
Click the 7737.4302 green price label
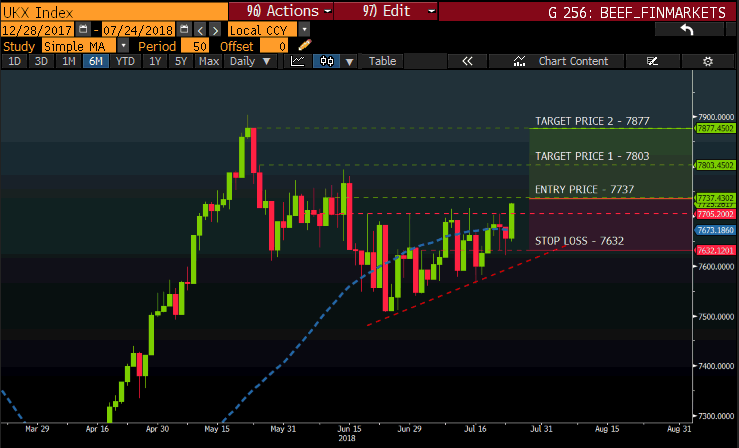coord(715,198)
